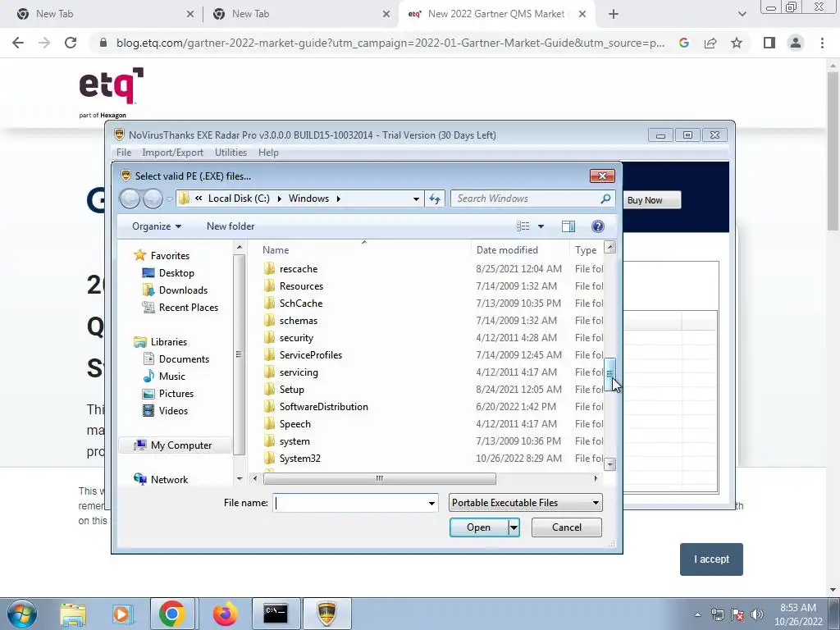
Task: Open Downloads under Favorites
Action: 183,290
